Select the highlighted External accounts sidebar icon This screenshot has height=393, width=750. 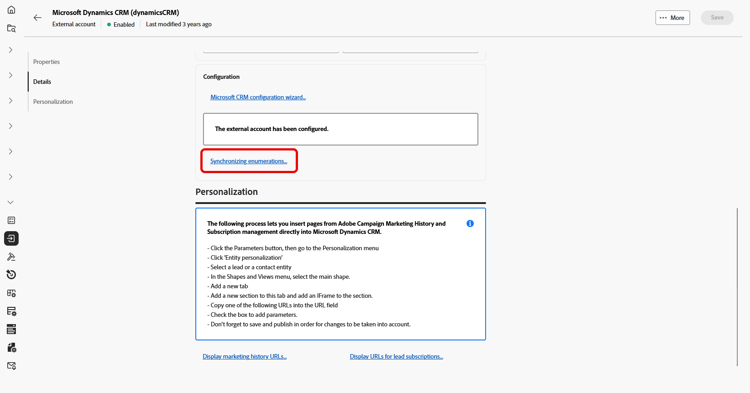coord(11,239)
